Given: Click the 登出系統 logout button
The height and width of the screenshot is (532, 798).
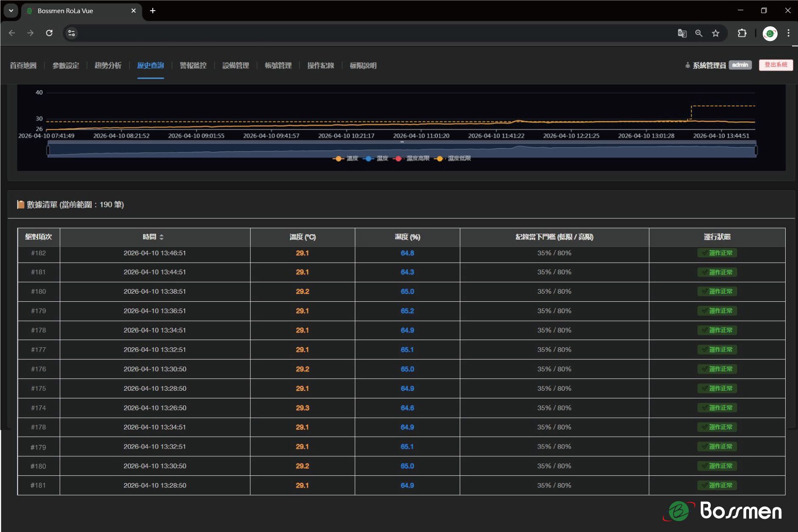Looking at the screenshot, I should point(775,65).
